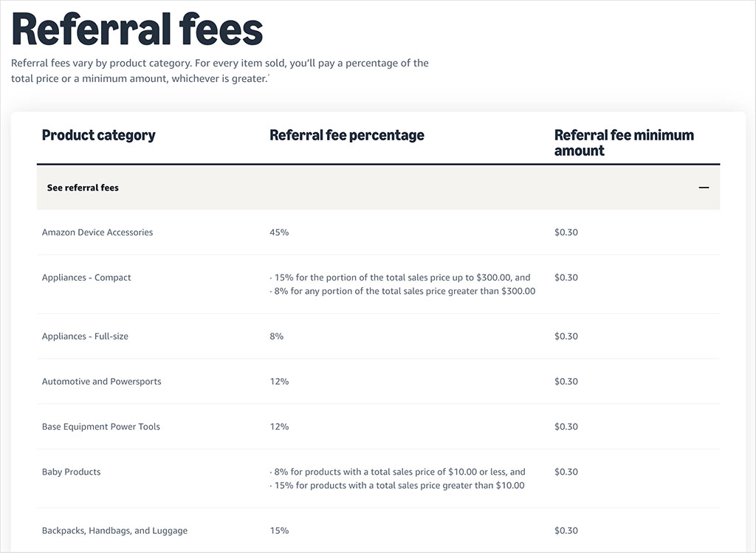This screenshot has width=756, height=553.
Task: Click the See referral fees label
Action: (x=82, y=187)
